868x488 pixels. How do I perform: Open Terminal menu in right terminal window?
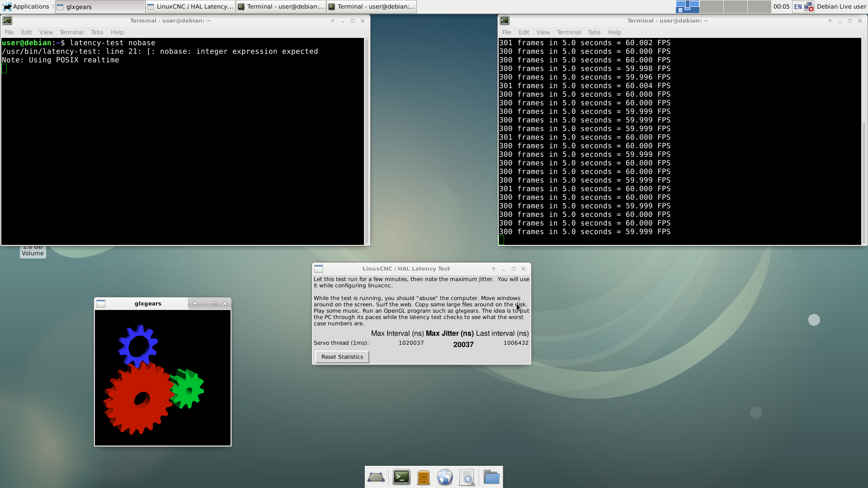569,32
